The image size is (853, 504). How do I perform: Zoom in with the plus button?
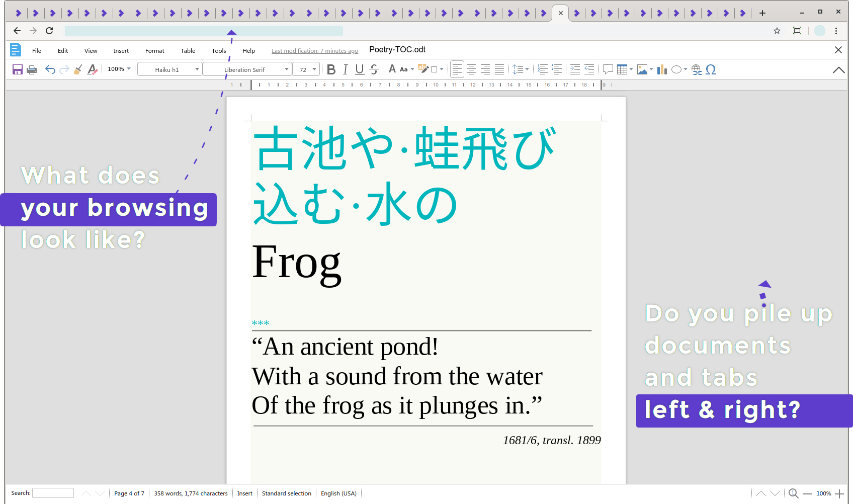click(x=839, y=493)
